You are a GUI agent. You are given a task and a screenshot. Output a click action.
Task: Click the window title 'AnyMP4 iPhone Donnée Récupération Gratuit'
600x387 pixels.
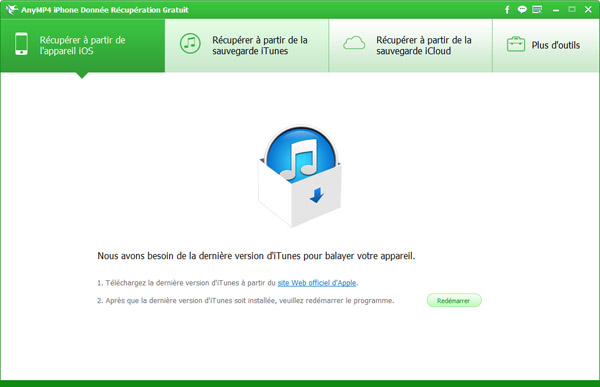[104, 10]
